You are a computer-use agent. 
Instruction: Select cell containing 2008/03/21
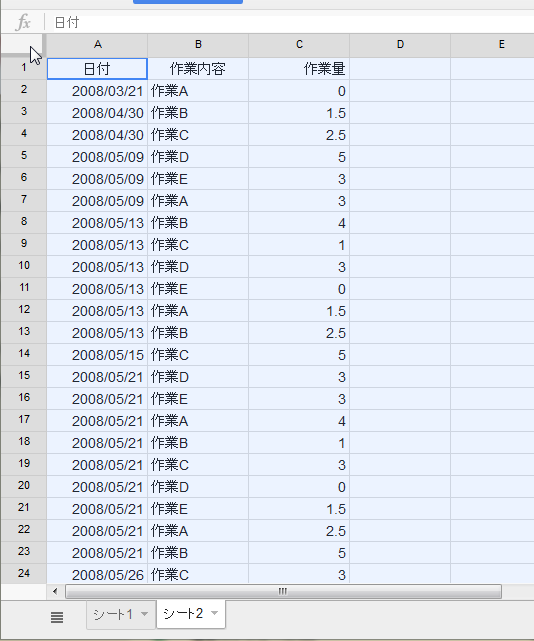(97, 91)
